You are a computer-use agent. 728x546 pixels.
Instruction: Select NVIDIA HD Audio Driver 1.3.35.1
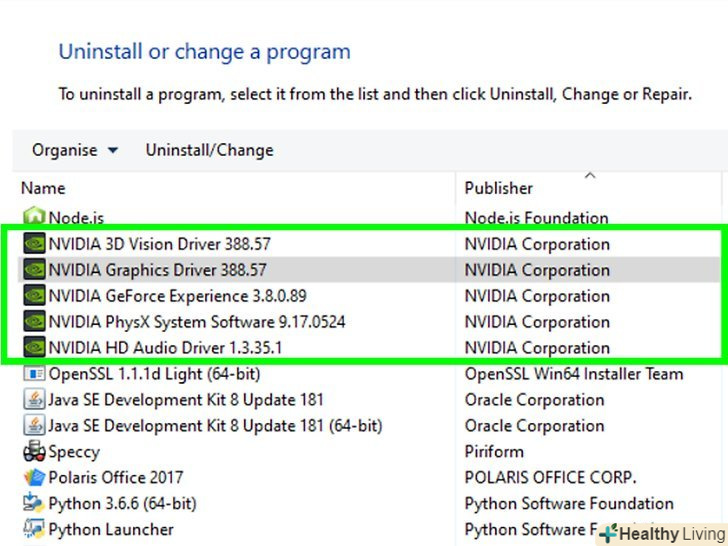point(165,348)
